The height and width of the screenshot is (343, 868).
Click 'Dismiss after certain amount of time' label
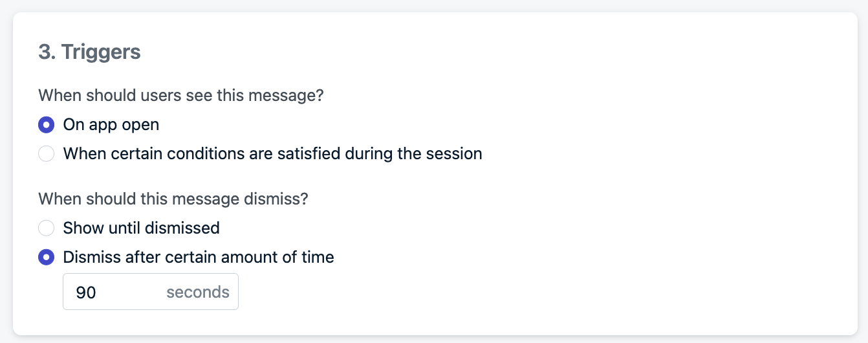click(199, 258)
